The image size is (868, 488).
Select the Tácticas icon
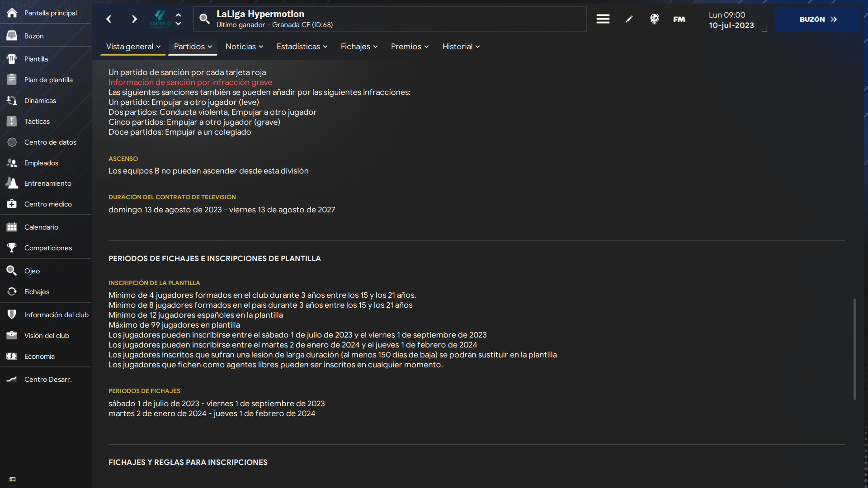pyautogui.click(x=12, y=121)
